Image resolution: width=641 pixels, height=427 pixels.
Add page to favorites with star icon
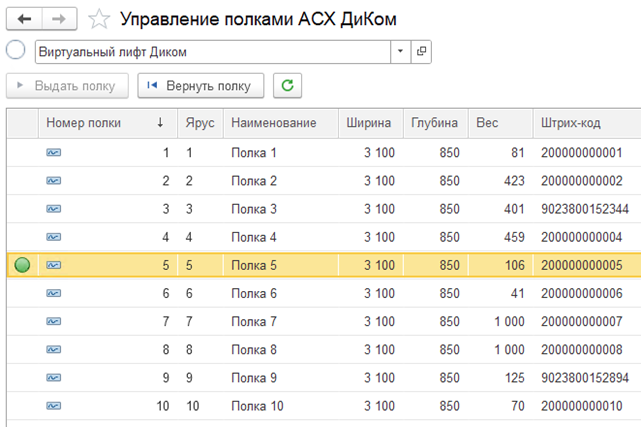[x=99, y=19]
